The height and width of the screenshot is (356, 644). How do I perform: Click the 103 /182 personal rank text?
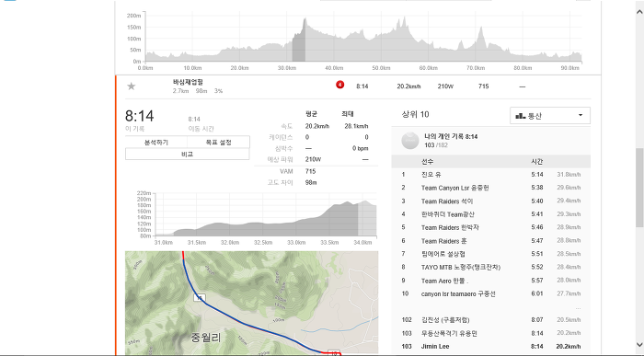436,145
